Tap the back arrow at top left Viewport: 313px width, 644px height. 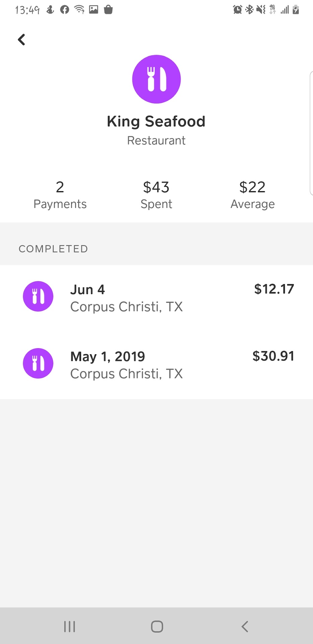[22, 40]
